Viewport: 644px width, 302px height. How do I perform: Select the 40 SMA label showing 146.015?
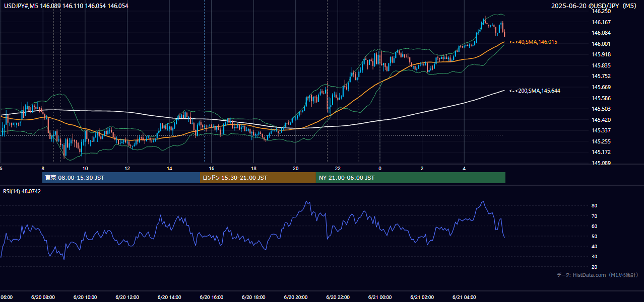pos(533,42)
